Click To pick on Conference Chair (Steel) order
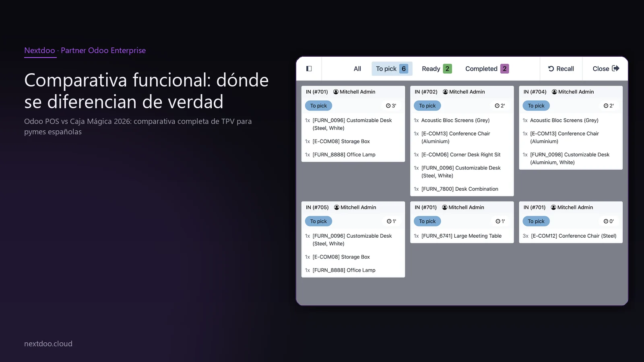Screen dimensions: 644x362 536,221
